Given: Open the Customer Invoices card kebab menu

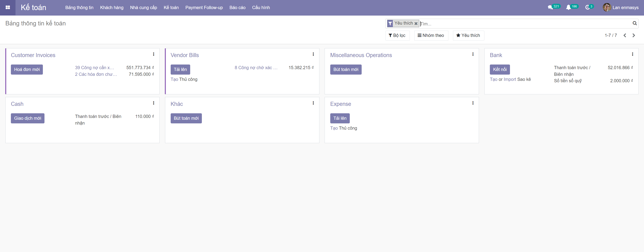Looking at the screenshot, I should tap(154, 54).
